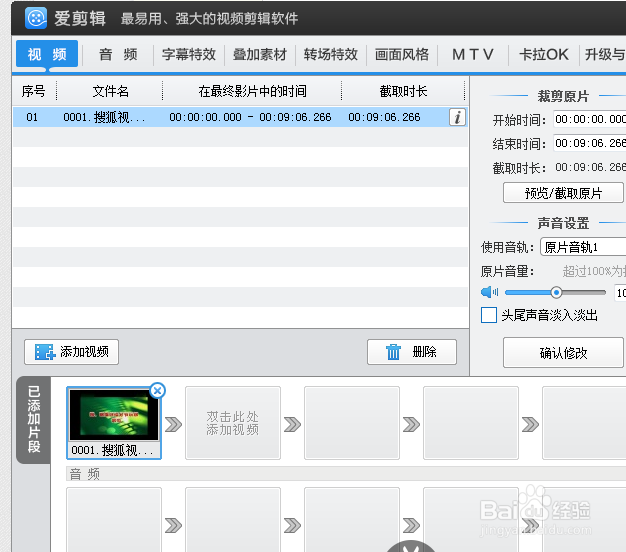Click the 爱剪辑 app logo icon
This screenshot has width=626, height=552.
pyautogui.click(x=36, y=18)
